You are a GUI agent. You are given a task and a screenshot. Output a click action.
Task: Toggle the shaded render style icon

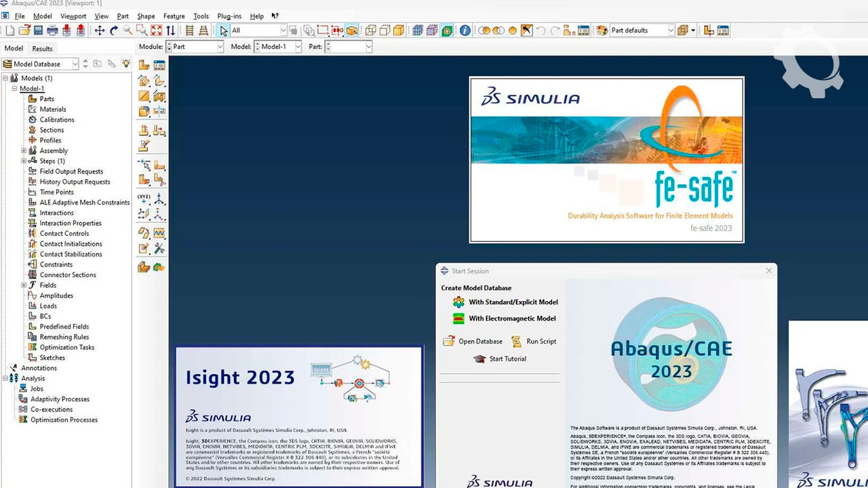coord(399,30)
